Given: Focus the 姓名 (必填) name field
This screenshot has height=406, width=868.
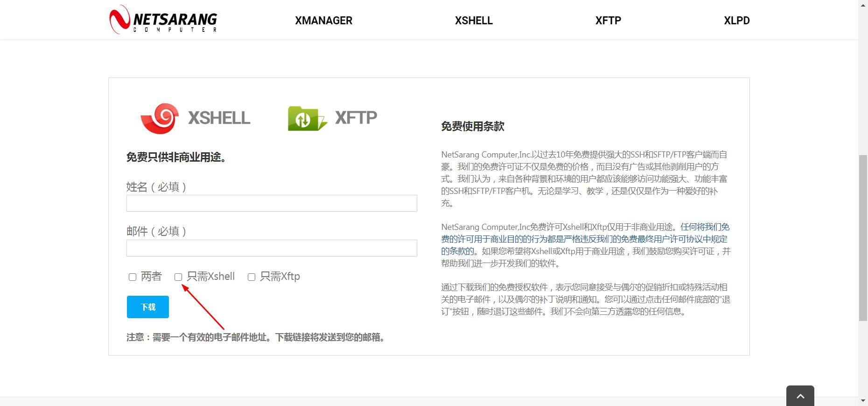Looking at the screenshot, I should 272,203.
